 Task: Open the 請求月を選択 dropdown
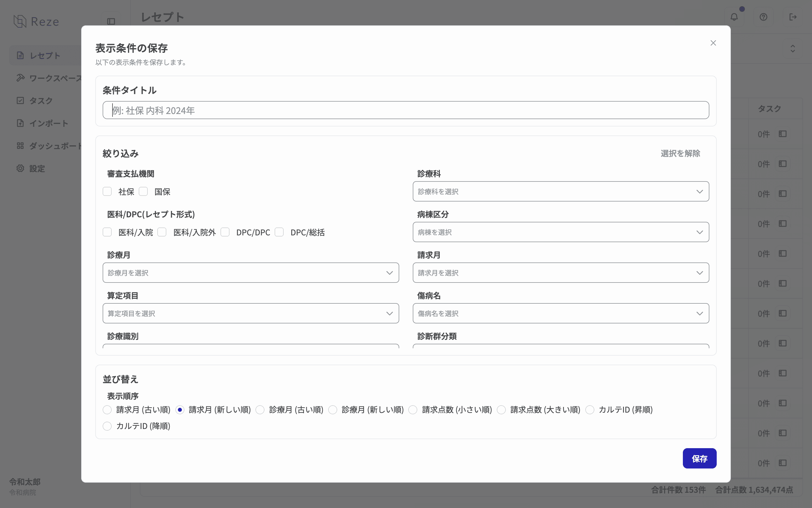tap(561, 273)
